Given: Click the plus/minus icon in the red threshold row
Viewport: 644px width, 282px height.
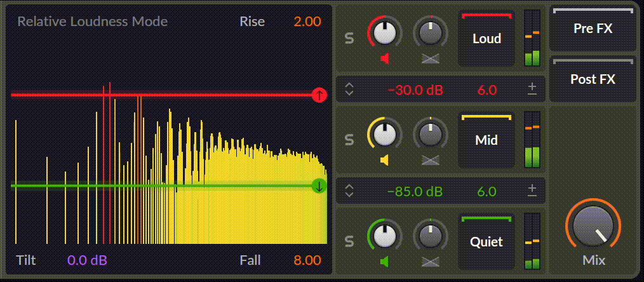Looking at the screenshot, I should coord(532,89).
